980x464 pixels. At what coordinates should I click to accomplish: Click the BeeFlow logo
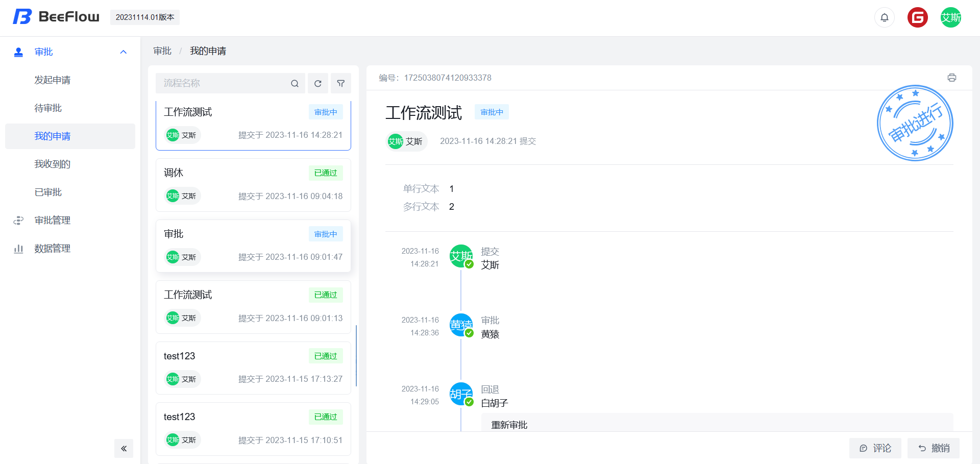coord(56,17)
